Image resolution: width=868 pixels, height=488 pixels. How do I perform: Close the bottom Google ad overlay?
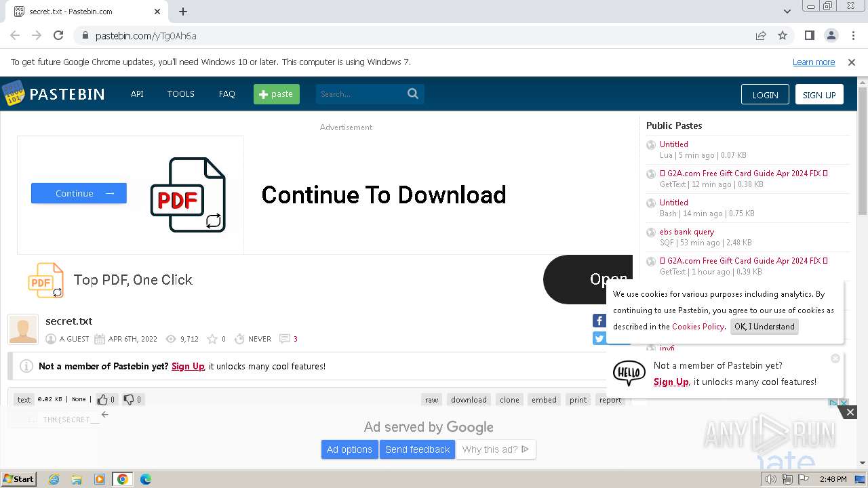click(850, 411)
